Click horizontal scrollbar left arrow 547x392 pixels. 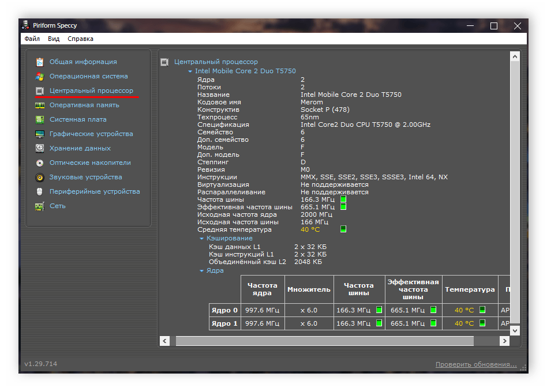(x=164, y=341)
